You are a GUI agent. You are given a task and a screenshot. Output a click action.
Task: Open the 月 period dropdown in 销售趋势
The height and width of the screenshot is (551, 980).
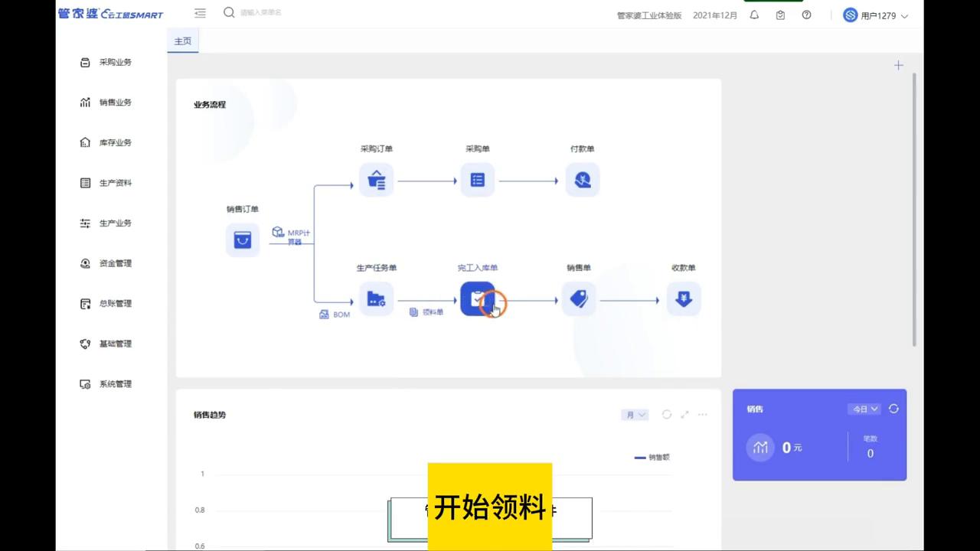[634, 414]
